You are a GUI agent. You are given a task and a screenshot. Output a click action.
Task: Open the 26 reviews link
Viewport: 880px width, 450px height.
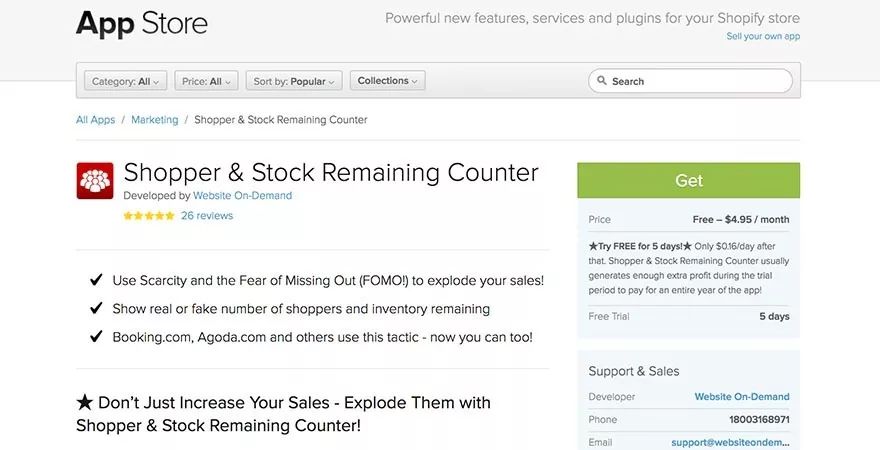207,215
